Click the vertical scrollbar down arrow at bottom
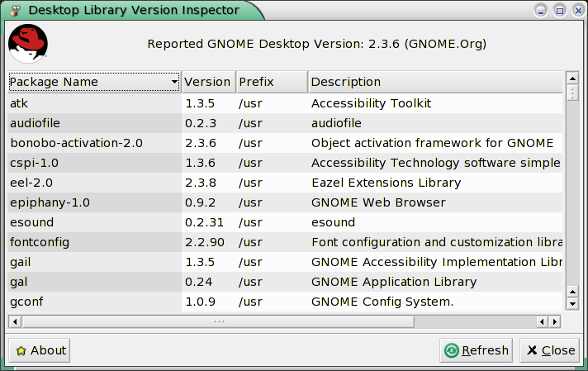Image resolution: width=588 pixels, height=371 pixels. 572,304
